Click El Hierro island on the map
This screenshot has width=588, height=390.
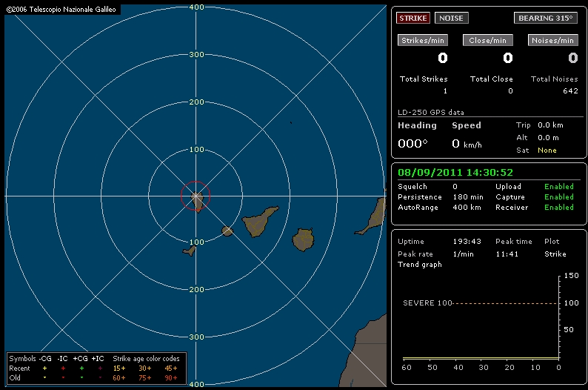(x=190, y=251)
